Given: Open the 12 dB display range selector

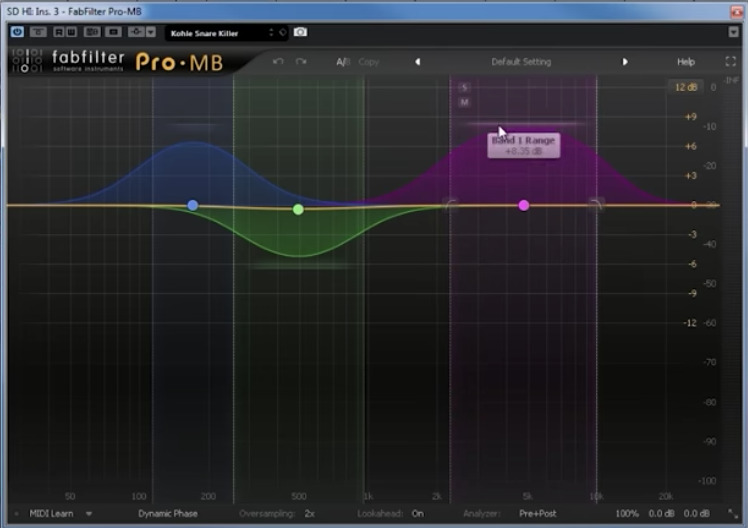Looking at the screenshot, I should (x=686, y=87).
